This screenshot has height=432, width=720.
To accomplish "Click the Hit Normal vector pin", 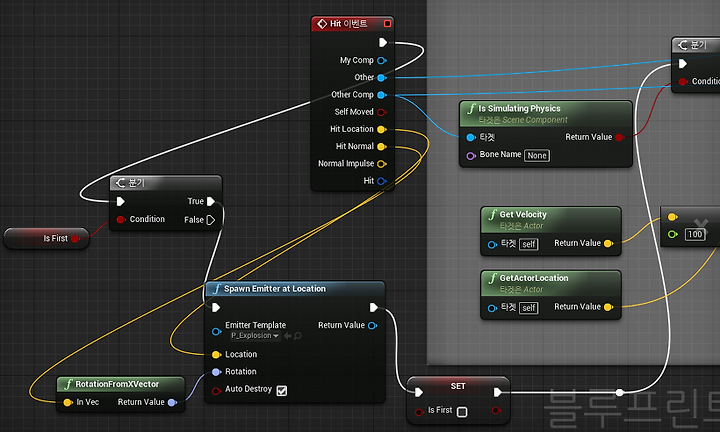I will pyautogui.click(x=382, y=146).
